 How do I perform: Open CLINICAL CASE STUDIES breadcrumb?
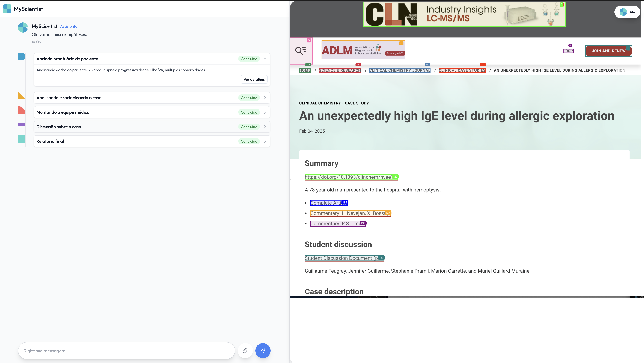462,70
